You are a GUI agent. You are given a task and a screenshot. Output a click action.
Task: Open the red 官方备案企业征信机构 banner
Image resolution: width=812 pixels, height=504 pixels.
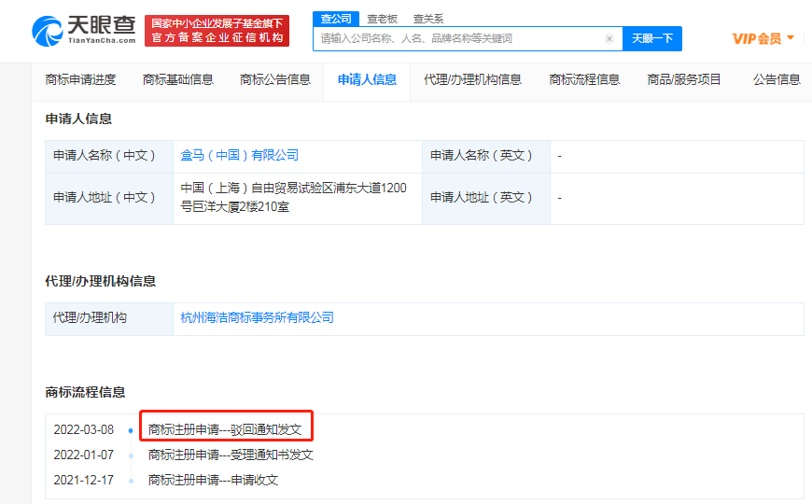pos(217,31)
